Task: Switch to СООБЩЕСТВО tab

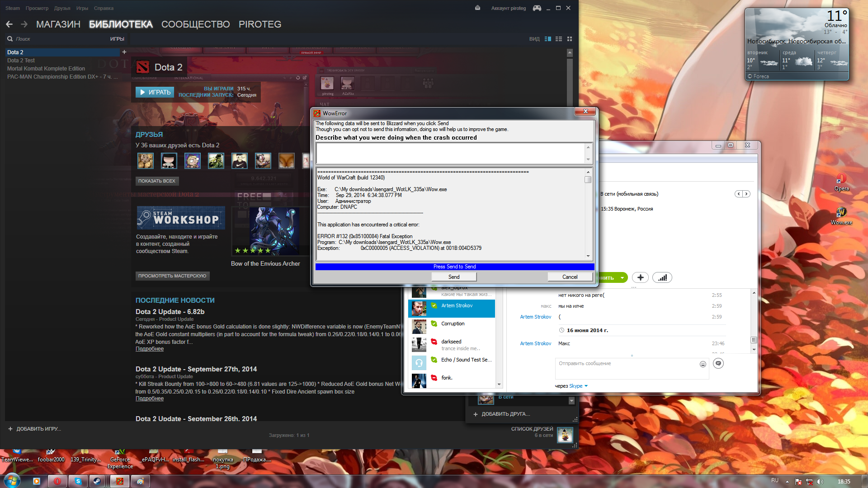Action: pos(196,24)
